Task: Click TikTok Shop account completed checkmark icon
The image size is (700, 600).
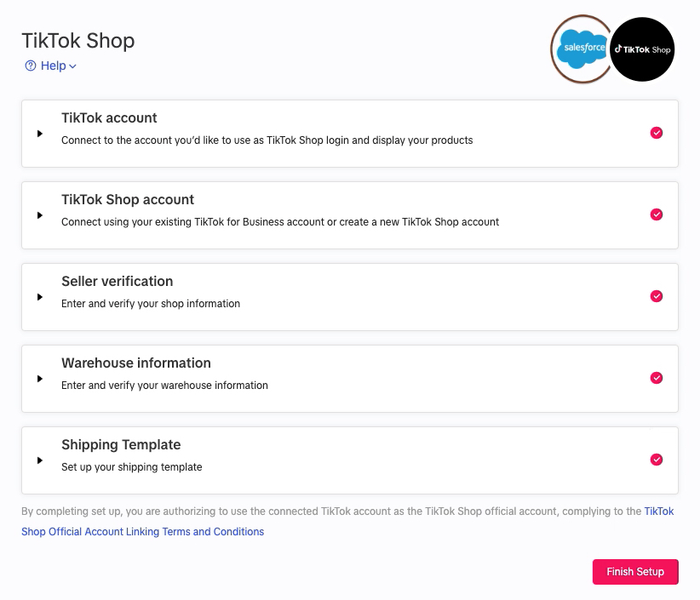Action: point(657,214)
